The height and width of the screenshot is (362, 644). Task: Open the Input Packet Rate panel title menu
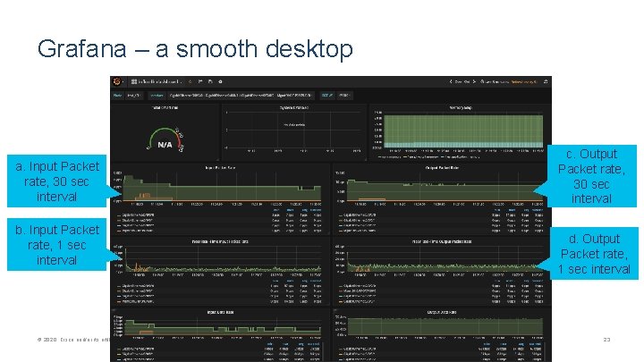(x=220, y=167)
